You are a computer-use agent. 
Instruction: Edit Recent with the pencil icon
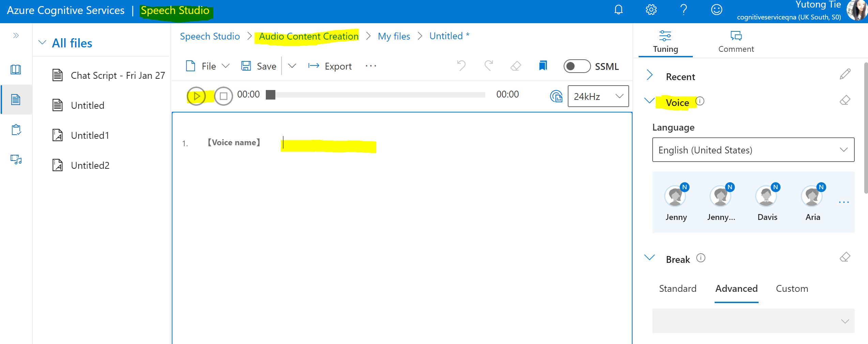pyautogui.click(x=845, y=74)
